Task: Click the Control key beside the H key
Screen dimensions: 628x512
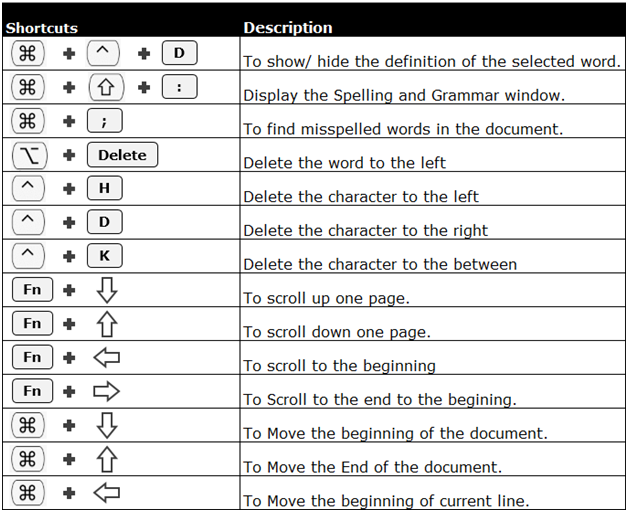Action: click(x=28, y=188)
